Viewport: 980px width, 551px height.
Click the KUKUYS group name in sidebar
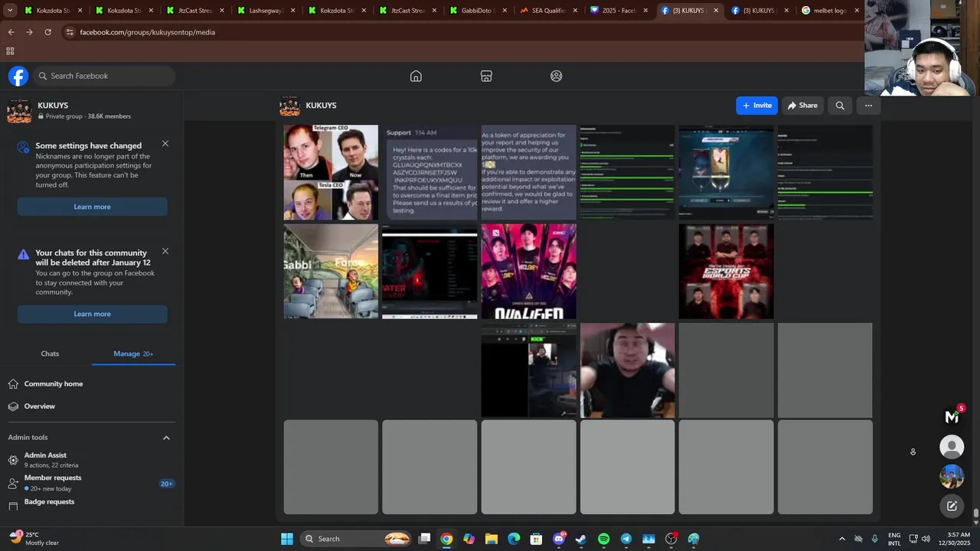[53, 106]
